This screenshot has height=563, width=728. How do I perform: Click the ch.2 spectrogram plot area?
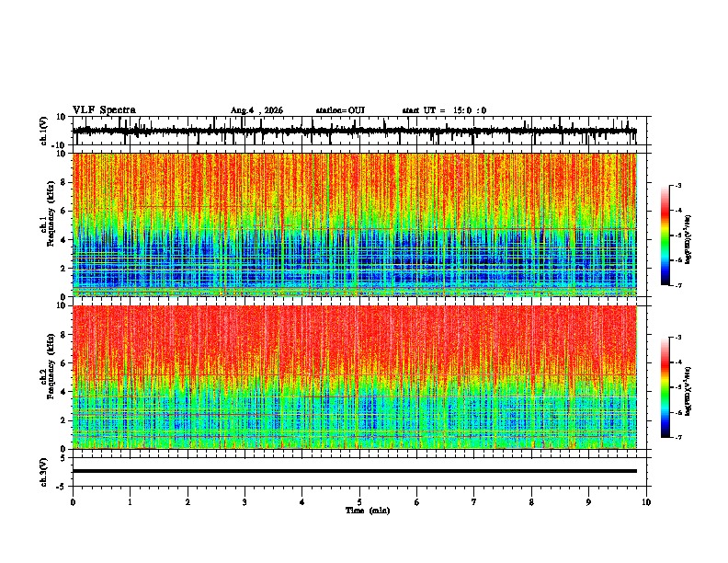(x=355, y=377)
